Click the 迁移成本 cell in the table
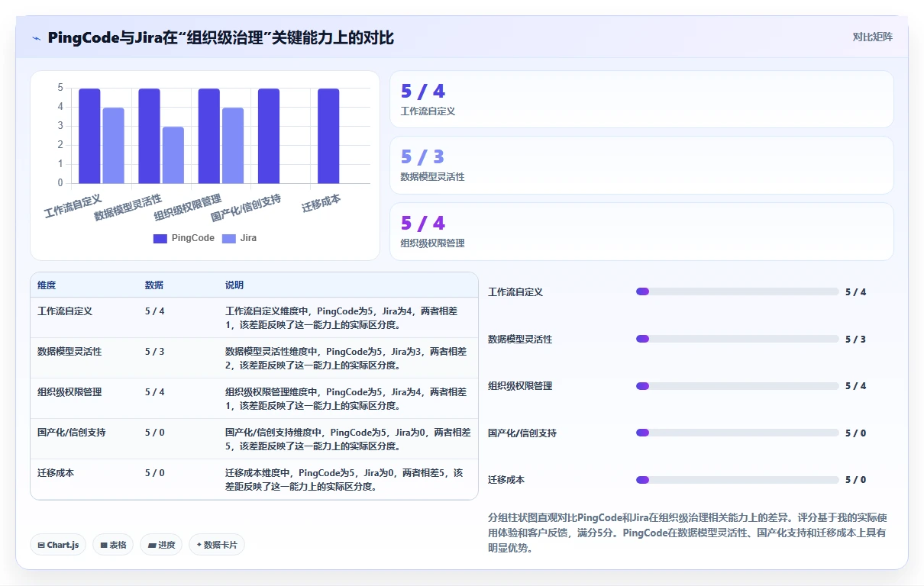The width and height of the screenshot is (924, 586). (x=56, y=473)
